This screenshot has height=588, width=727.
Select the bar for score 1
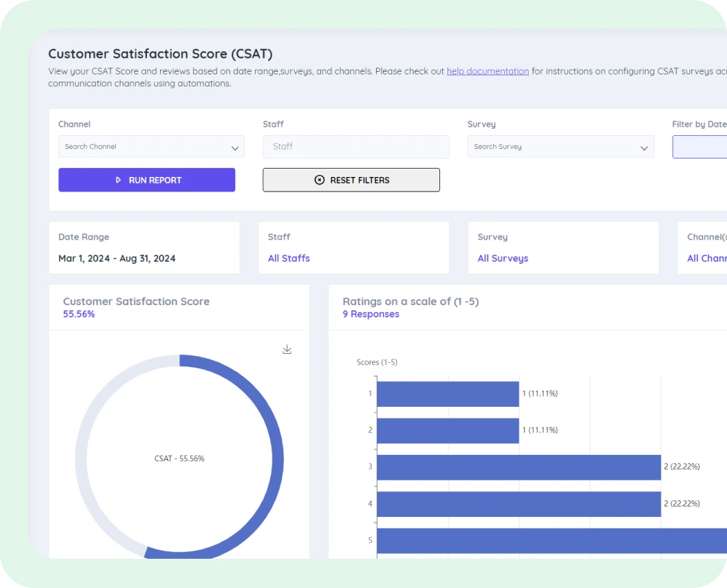pyautogui.click(x=448, y=394)
